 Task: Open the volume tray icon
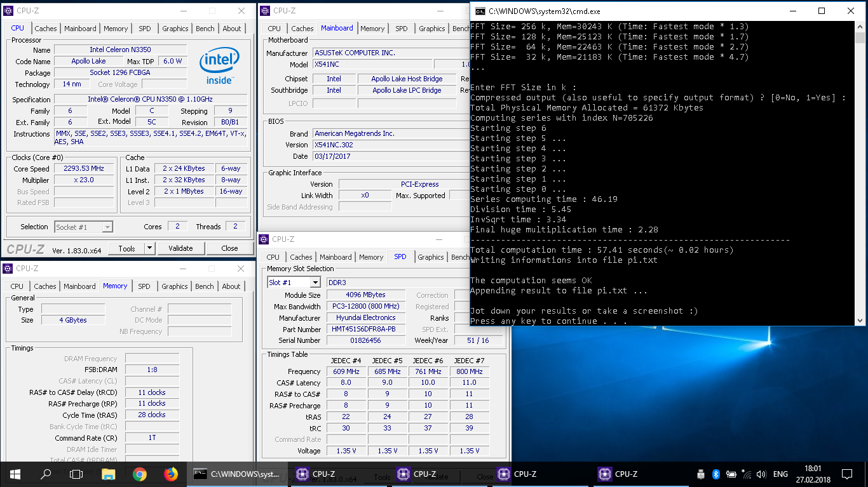click(761, 474)
